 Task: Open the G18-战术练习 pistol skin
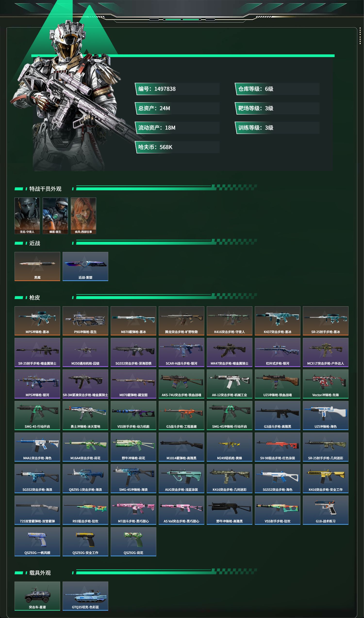click(326, 510)
